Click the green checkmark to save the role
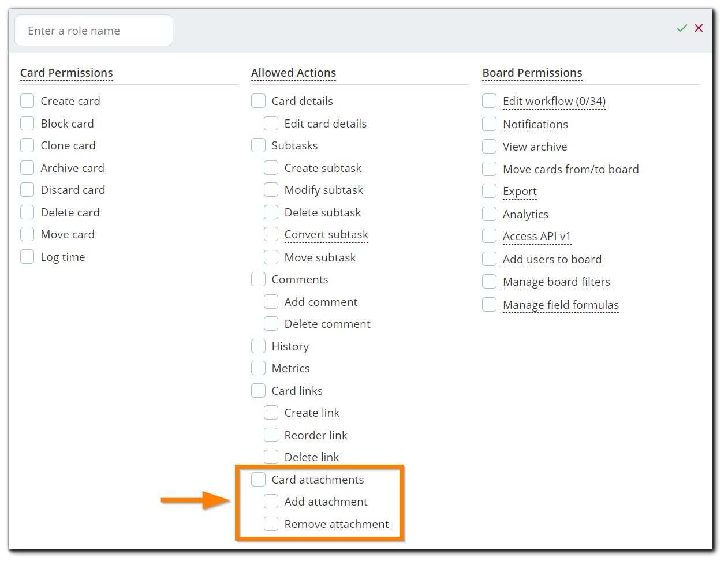The image size is (728, 565). (x=682, y=28)
